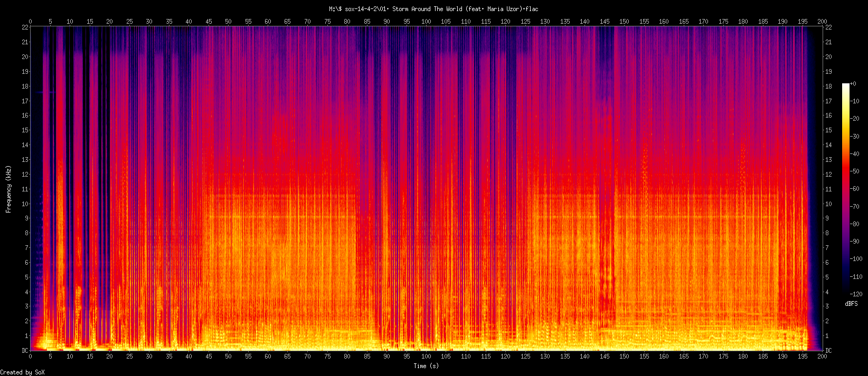The height and width of the screenshot is (376, 868).
Task: Click the 'Frequency (kHz)' axis label
Action: coord(8,189)
